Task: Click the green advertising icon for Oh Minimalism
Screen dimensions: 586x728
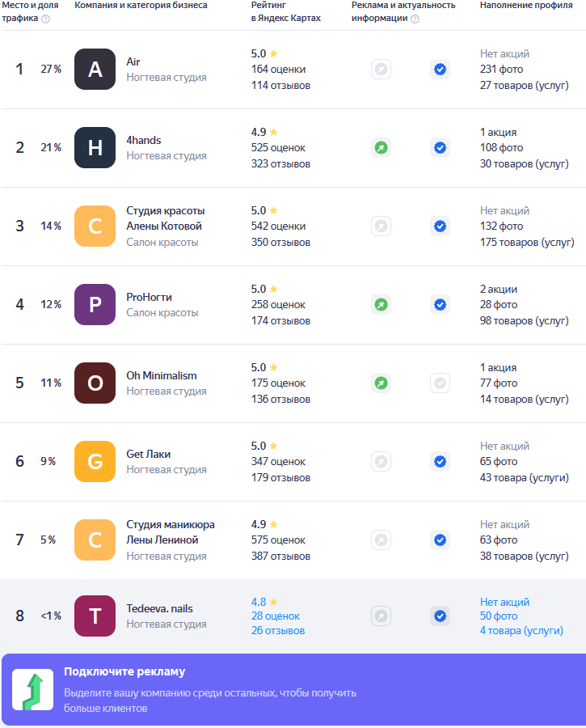Action: [381, 383]
